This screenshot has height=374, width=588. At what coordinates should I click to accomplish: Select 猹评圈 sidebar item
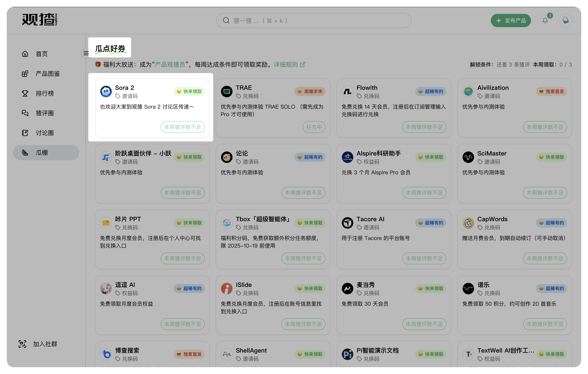(x=44, y=113)
